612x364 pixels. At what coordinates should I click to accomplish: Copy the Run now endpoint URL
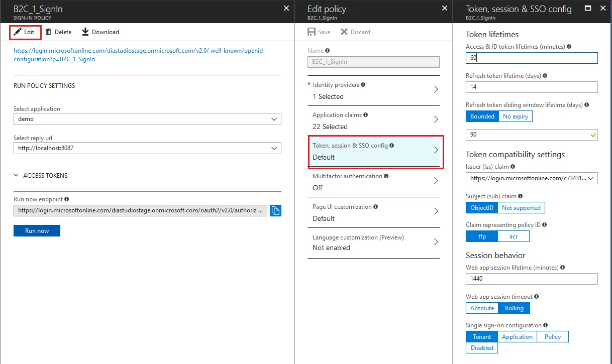click(275, 211)
